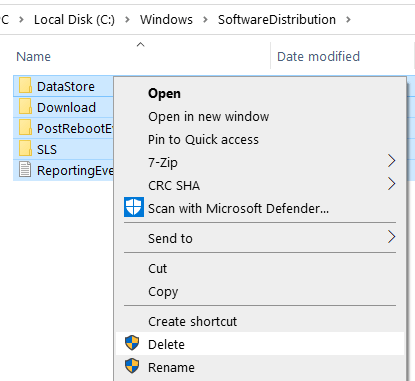Select Pin to Quick access
This screenshot has width=415, height=381.
260,140
